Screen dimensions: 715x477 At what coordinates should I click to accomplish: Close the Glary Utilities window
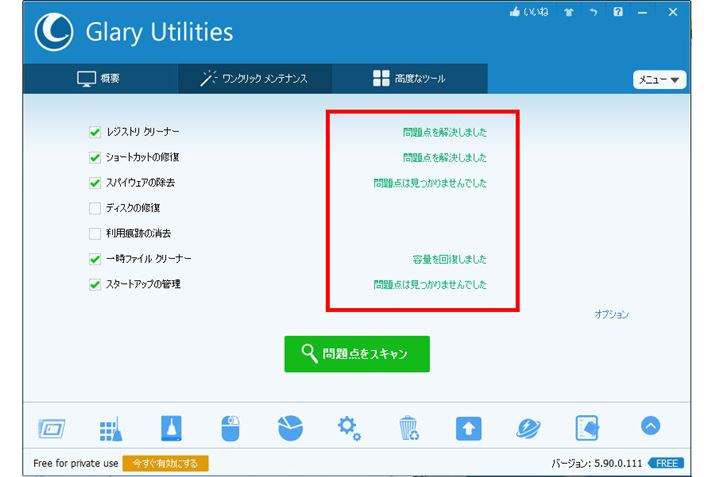coord(673,12)
